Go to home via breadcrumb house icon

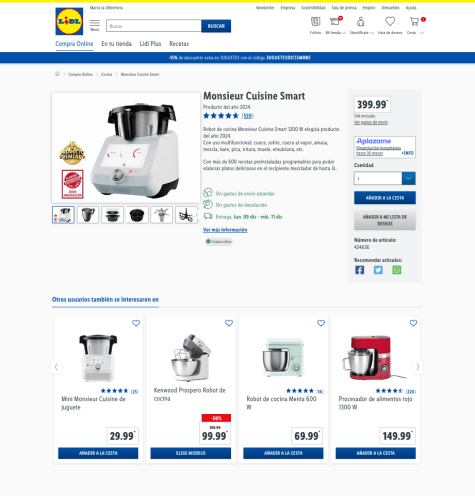(x=57, y=74)
